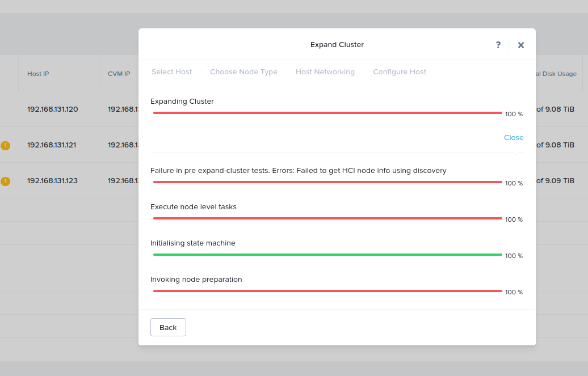
Task: Select host IP 192.168.131.121 in the table
Action: (x=52, y=145)
